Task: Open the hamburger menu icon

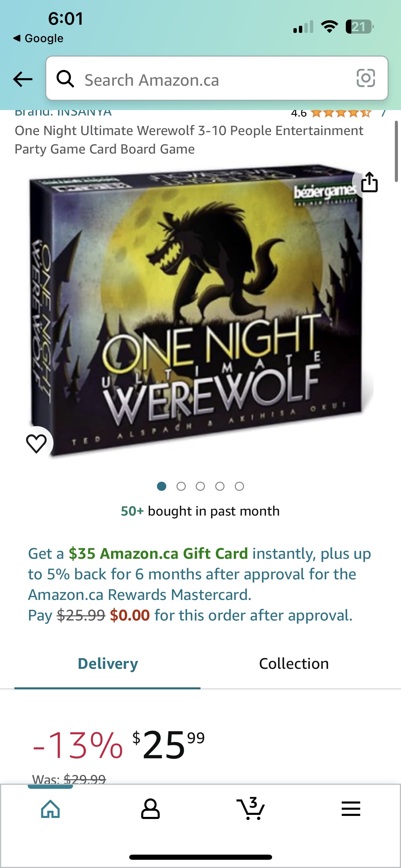Action: (351, 809)
